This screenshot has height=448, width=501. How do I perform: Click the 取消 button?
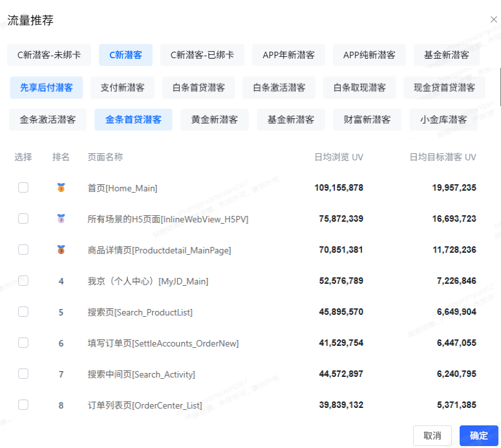pyautogui.click(x=432, y=436)
